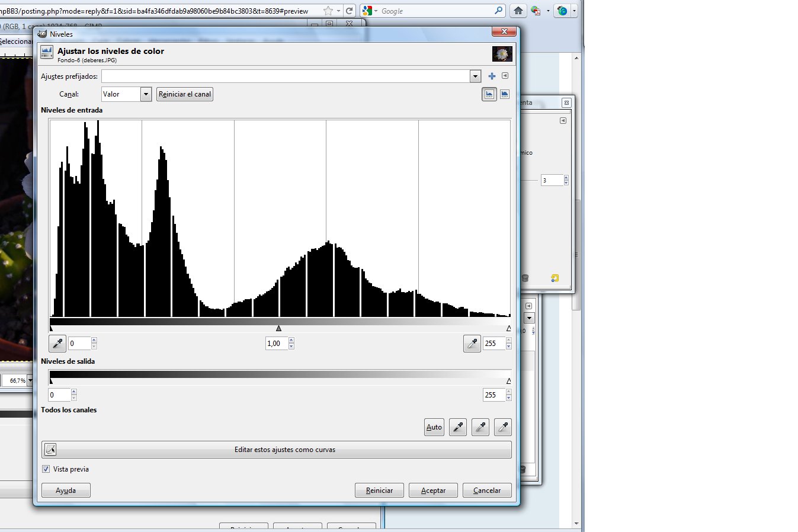Click the stepper on gamma 1,00 field
This screenshot has width=798, height=532.
pyautogui.click(x=291, y=343)
